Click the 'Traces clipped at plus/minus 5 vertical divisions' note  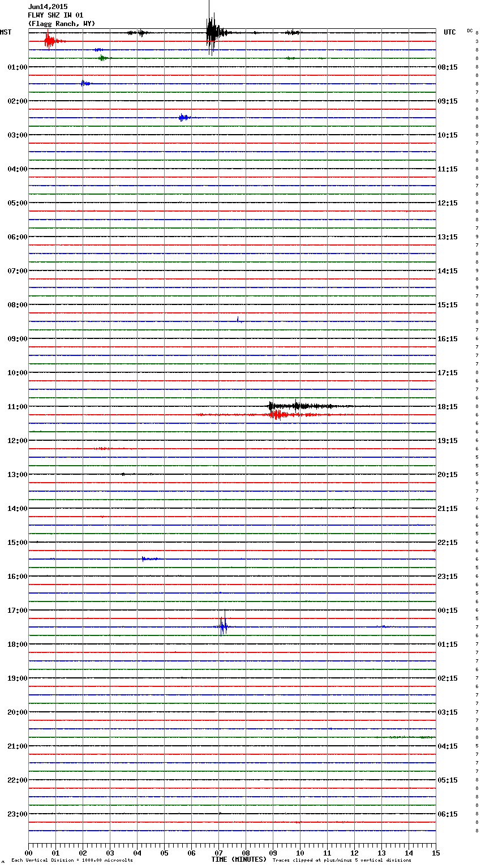[x=342, y=860]
